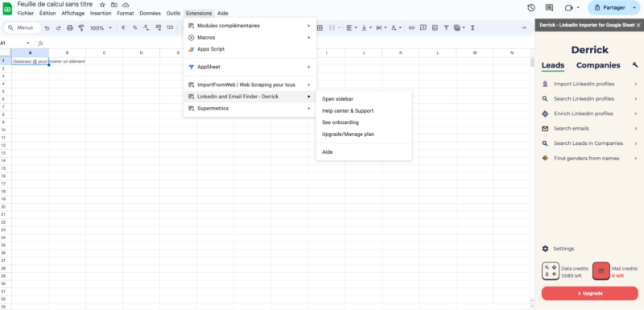This screenshot has width=644, height=310.
Task: Open the 123 number formats menu
Action: coord(170,28)
